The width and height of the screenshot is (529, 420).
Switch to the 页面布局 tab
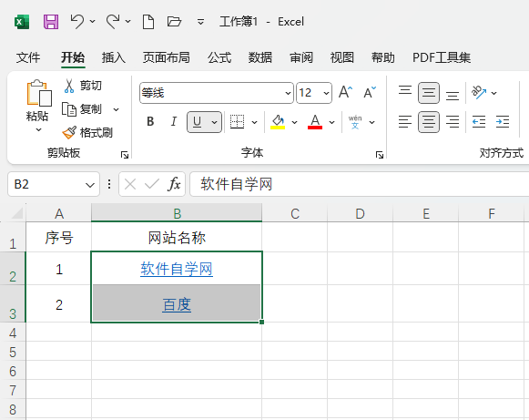[167, 57]
